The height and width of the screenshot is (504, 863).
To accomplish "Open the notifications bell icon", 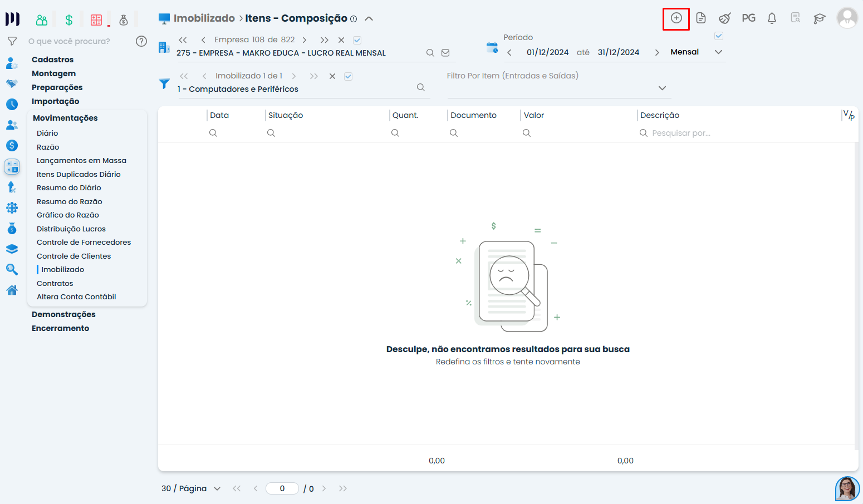I will 772,18.
